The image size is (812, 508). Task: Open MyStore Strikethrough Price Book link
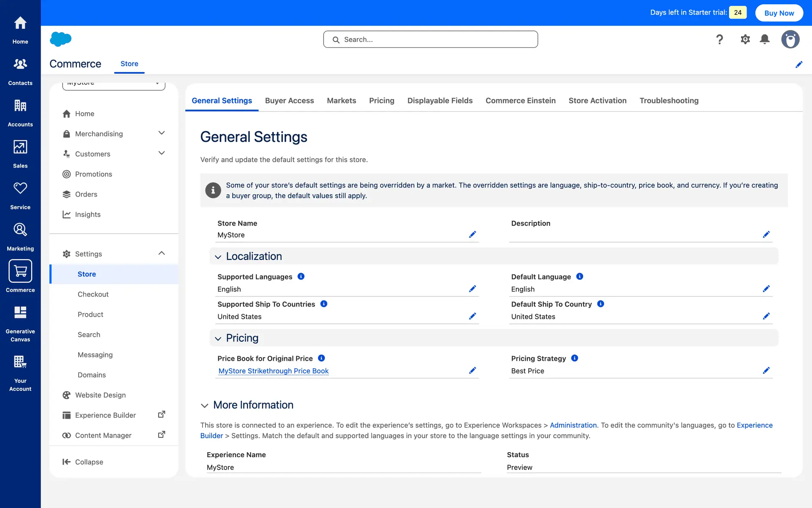[273, 371]
